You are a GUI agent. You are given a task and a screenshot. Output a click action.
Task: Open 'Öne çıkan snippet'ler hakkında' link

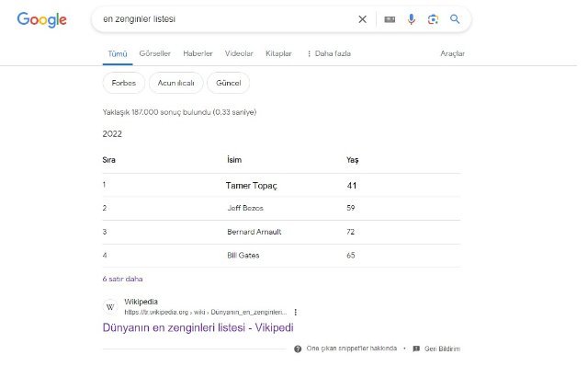(x=351, y=349)
